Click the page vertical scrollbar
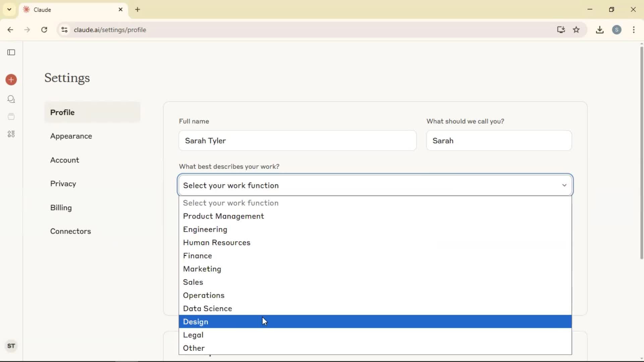The height and width of the screenshot is (362, 644). [x=641, y=153]
